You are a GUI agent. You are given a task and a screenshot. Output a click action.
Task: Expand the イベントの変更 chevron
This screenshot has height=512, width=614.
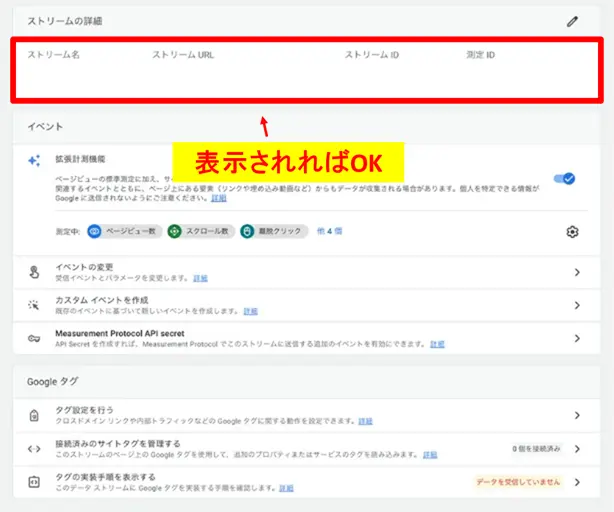[x=577, y=272]
